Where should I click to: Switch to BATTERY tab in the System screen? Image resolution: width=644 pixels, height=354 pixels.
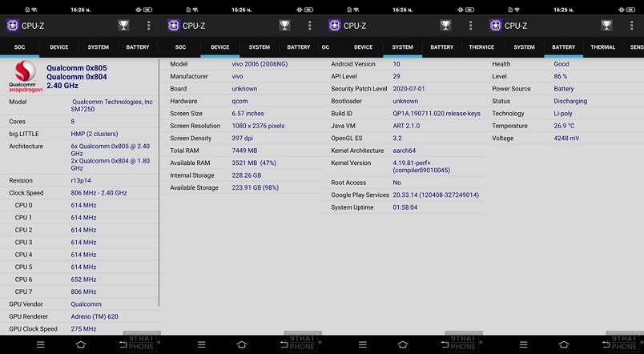[x=442, y=47]
